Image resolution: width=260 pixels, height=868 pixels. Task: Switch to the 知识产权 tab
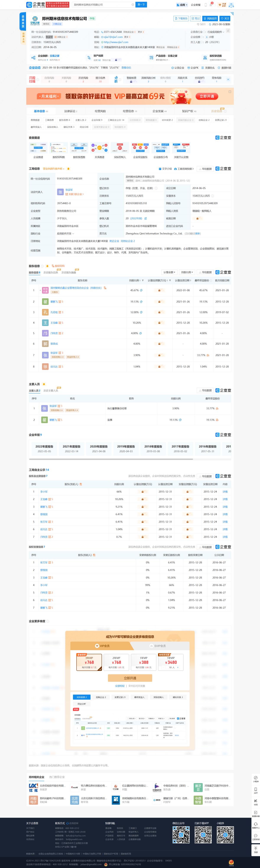(x=189, y=111)
